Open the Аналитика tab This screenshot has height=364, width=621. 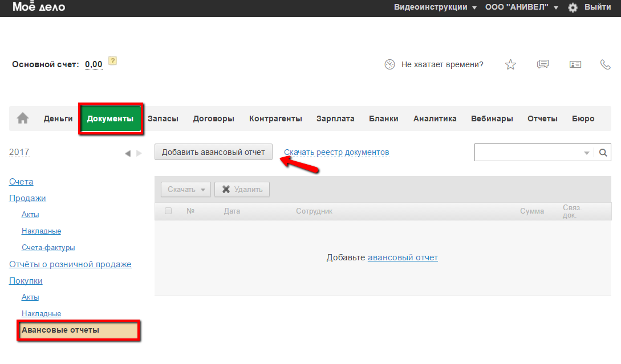pos(435,118)
